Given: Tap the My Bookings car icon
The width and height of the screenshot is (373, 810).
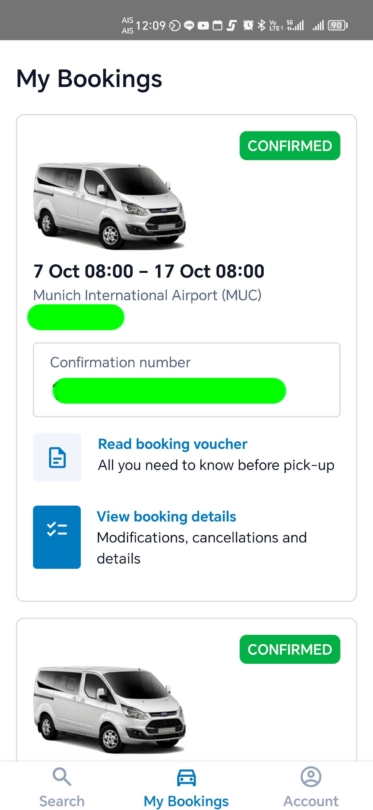Looking at the screenshot, I should click(x=186, y=777).
